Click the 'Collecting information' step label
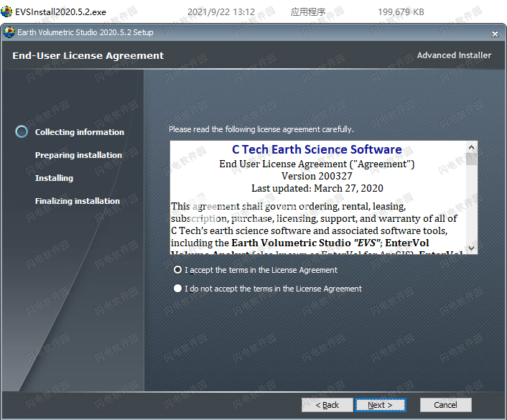The height and width of the screenshot is (420, 507). click(80, 132)
